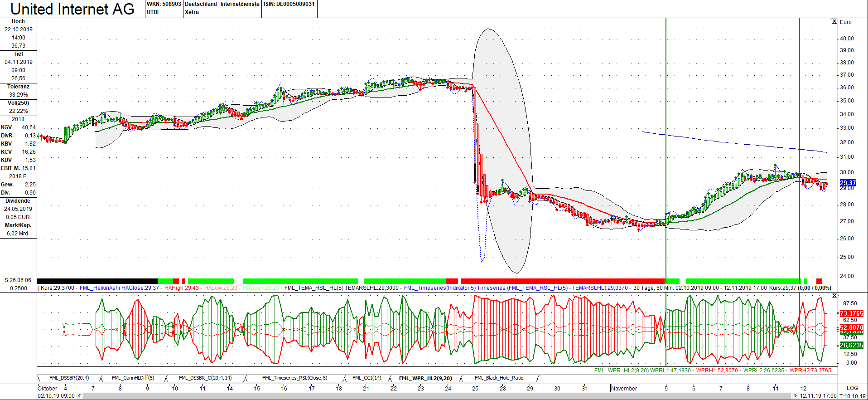Image resolution: width=868 pixels, height=400 pixels.
Task: Switch to the FML_CCI(14) tab
Action: (x=366, y=378)
